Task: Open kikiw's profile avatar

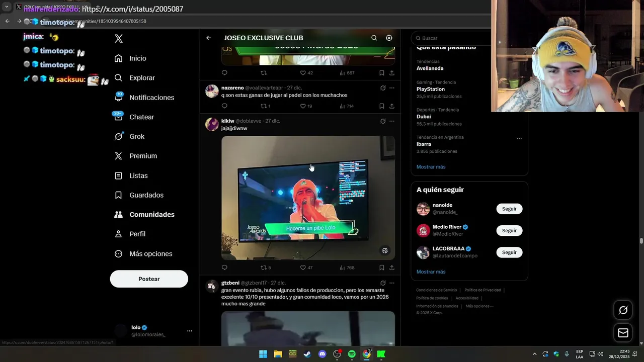Action: pyautogui.click(x=212, y=124)
